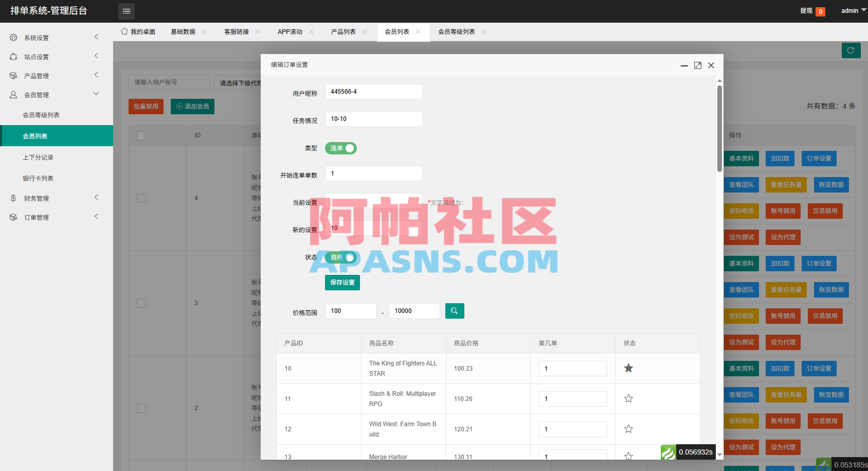
Task: Click the withdrawal notification badge
Action: (x=821, y=11)
